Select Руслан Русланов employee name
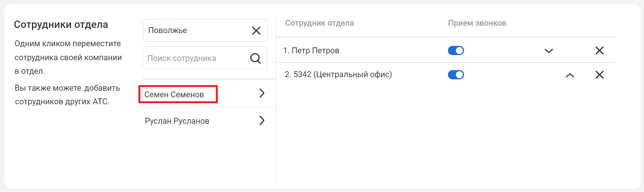 click(177, 121)
